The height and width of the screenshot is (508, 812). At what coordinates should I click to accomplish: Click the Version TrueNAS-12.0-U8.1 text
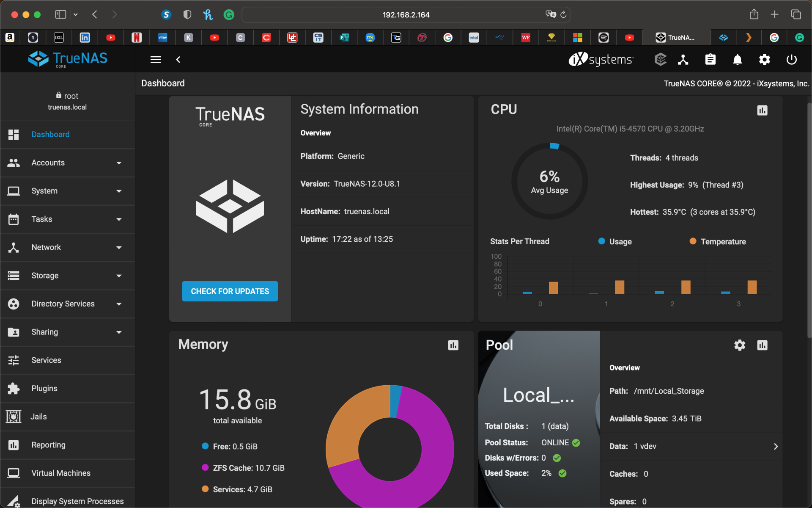(x=350, y=184)
